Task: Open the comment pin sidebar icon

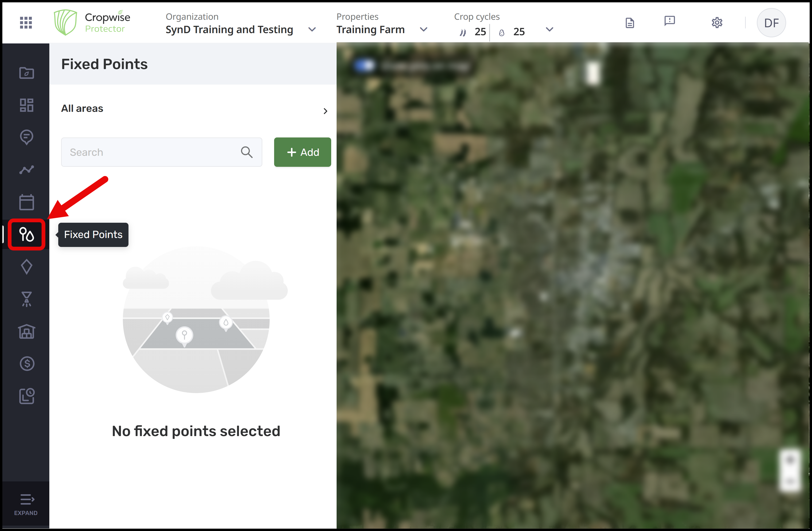Action: (x=27, y=137)
